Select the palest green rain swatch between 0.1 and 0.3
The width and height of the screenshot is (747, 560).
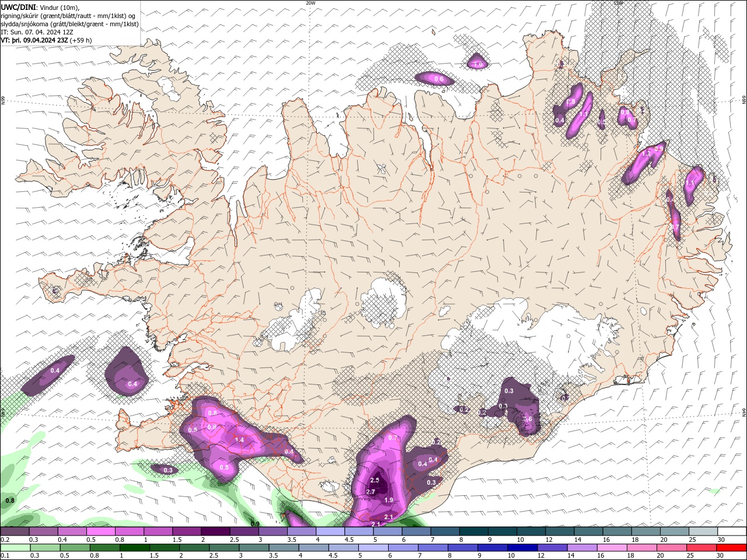[x=15, y=548]
